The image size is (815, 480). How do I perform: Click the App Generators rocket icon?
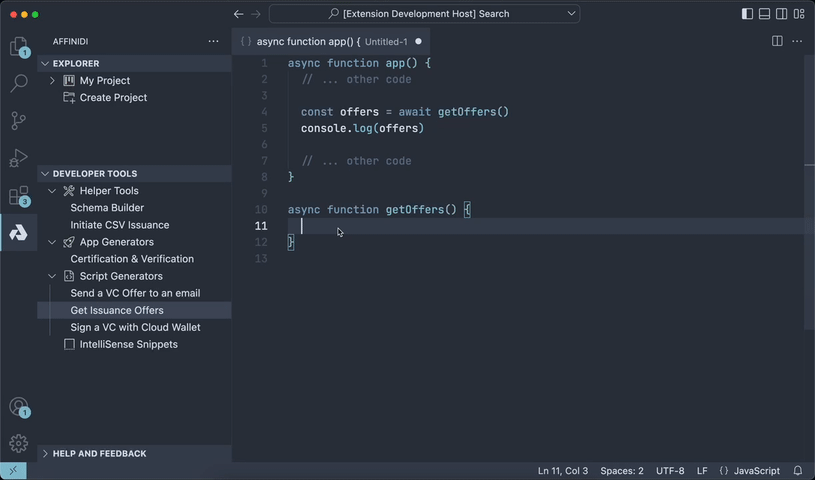(69, 242)
